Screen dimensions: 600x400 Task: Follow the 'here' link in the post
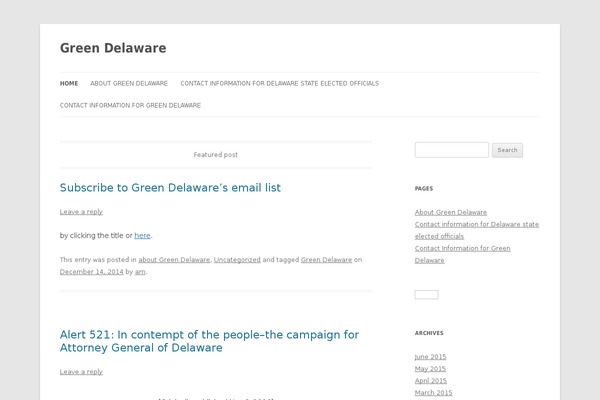142,235
